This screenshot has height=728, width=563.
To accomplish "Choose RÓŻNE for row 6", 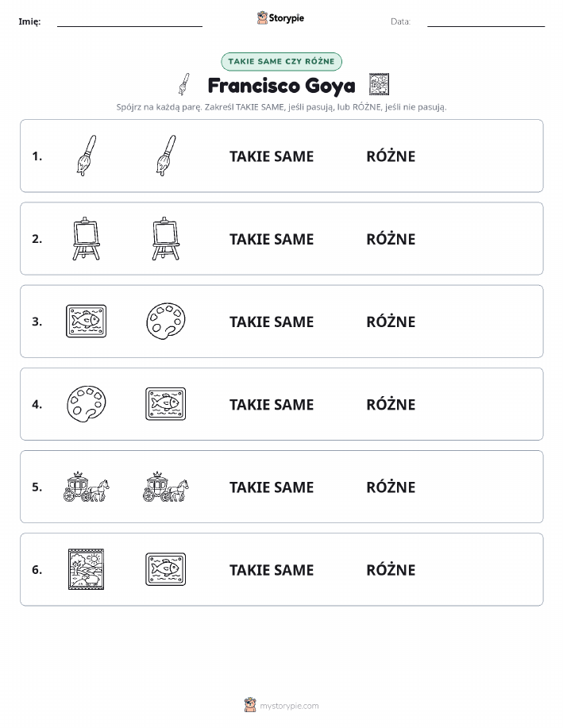I will pyautogui.click(x=391, y=569).
